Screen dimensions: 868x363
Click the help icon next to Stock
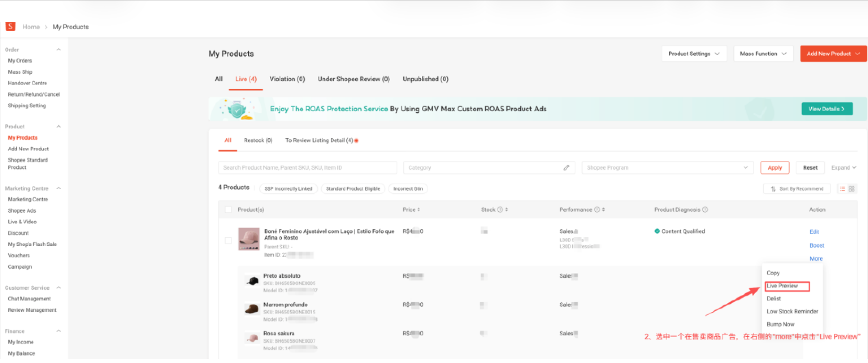pos(500,210)
